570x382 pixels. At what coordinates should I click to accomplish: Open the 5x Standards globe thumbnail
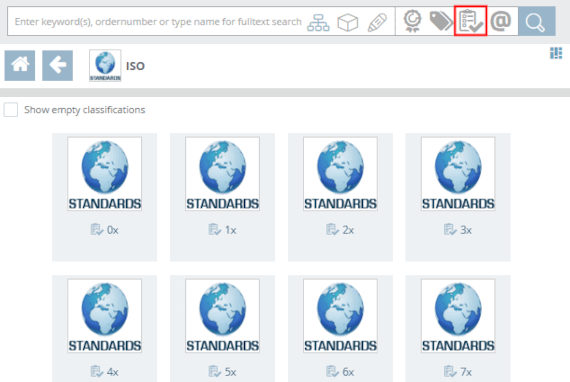point(222,316)
